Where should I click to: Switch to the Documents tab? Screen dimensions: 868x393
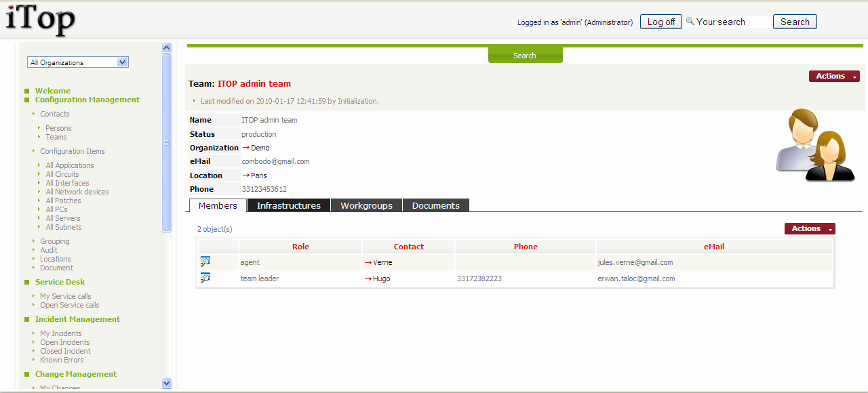[436, 205]
